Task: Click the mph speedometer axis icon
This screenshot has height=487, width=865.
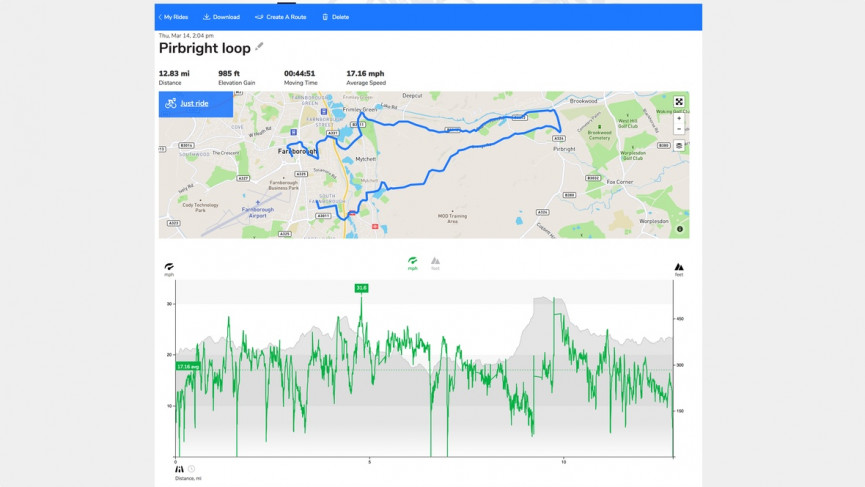Action: pos(169,266)
